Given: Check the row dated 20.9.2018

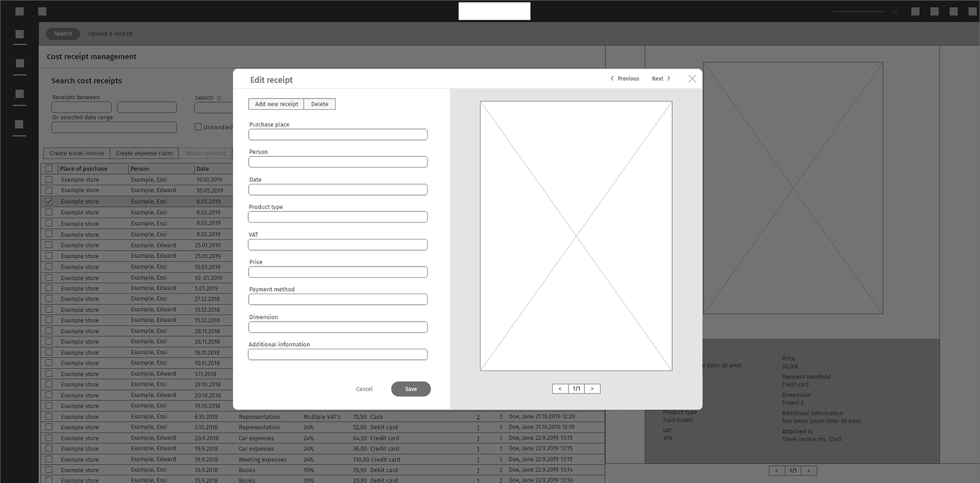Looking at the screenshot, I should pyautogui.click(x=49, y=438).
